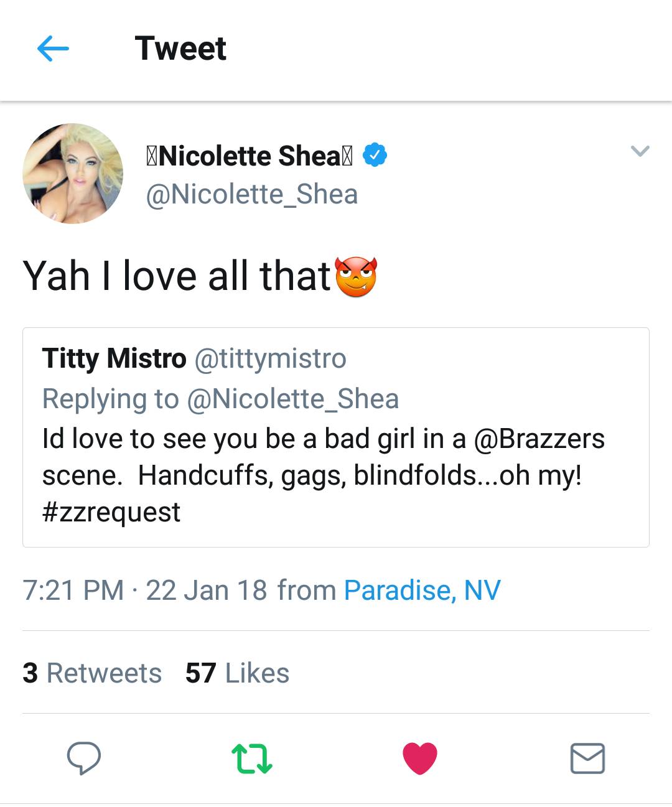The width and height of the screenshot is (672, 807).
Task: Open tweet options with the chevron arrow
Action: point(640,151)
